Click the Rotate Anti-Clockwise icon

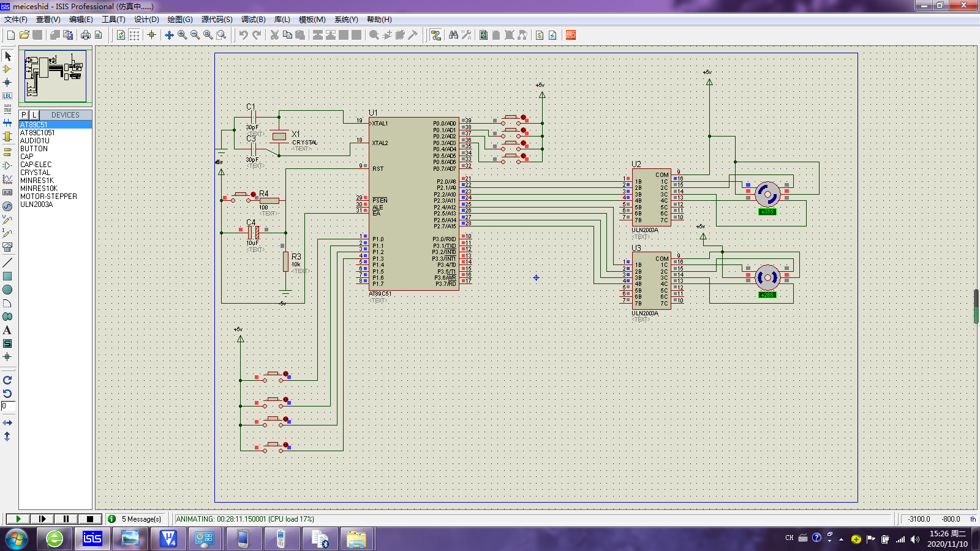pyautogui.click(x=7, y=394)
